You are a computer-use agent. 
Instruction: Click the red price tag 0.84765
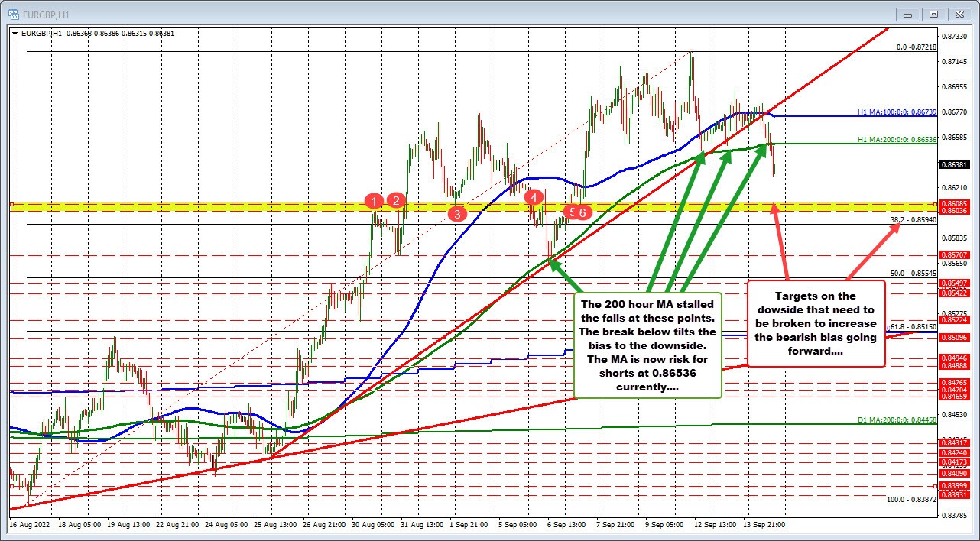tap(955, 381)
